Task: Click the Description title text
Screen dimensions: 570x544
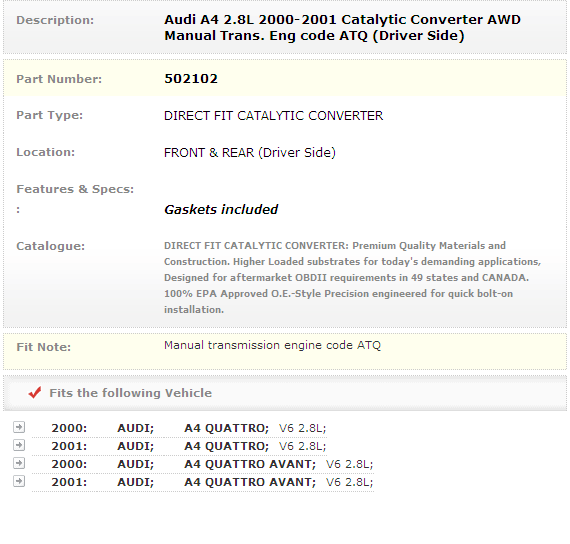Action: pos(342,28)
